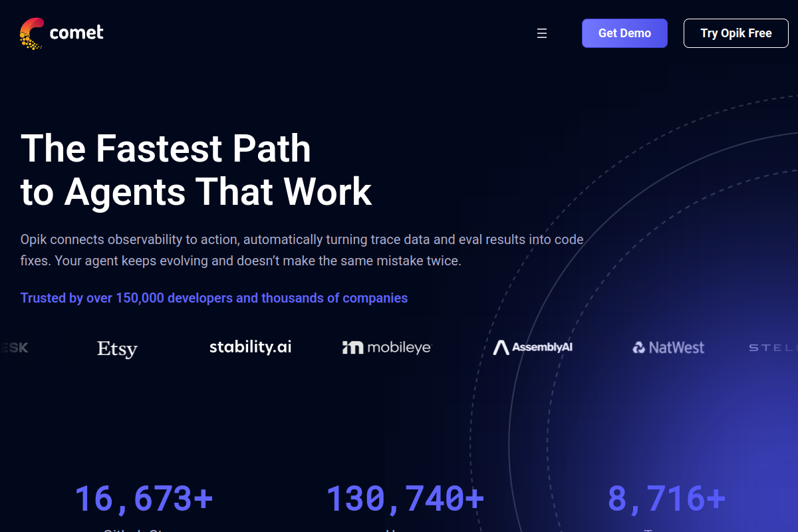Open the hamburger navigation menu

542,33
